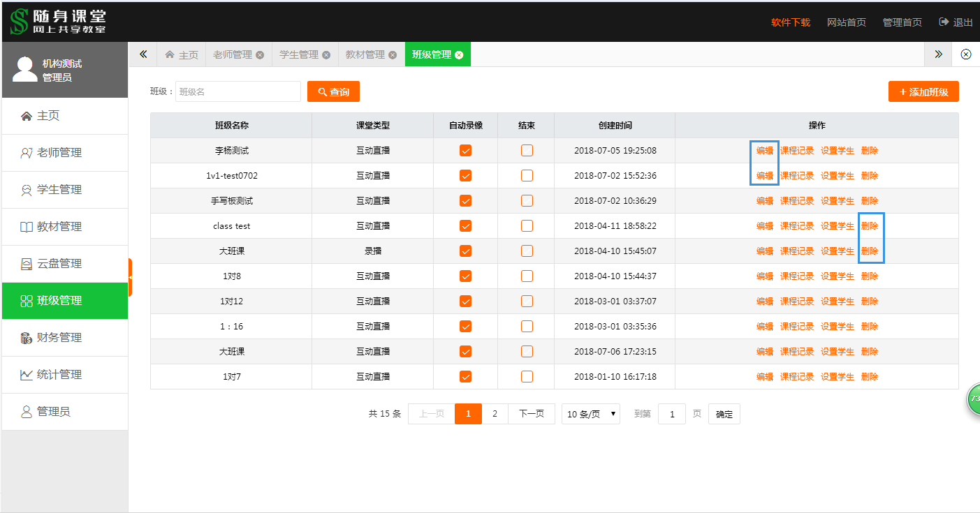Close the 教材管理 tab with its x icon

point(393,55)
